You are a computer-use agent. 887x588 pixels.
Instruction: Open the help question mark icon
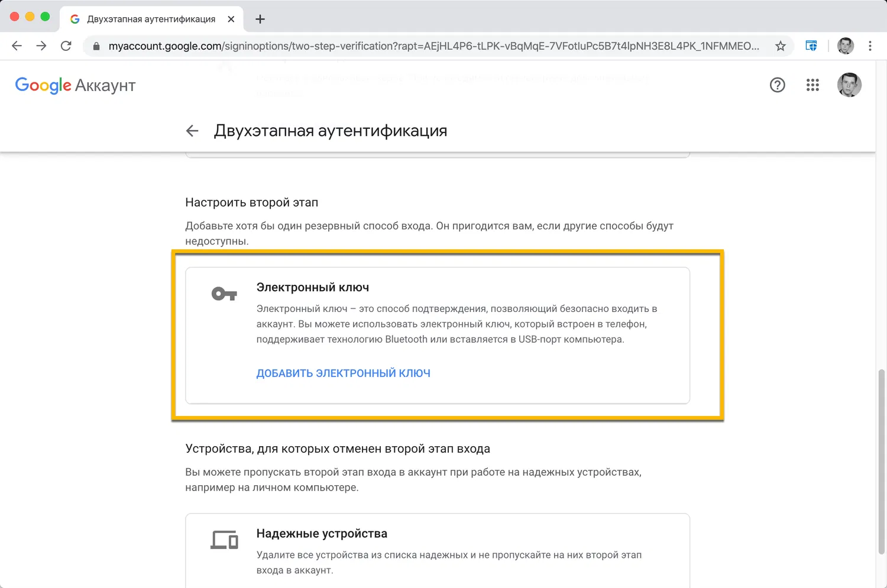(x=777, y=85)
